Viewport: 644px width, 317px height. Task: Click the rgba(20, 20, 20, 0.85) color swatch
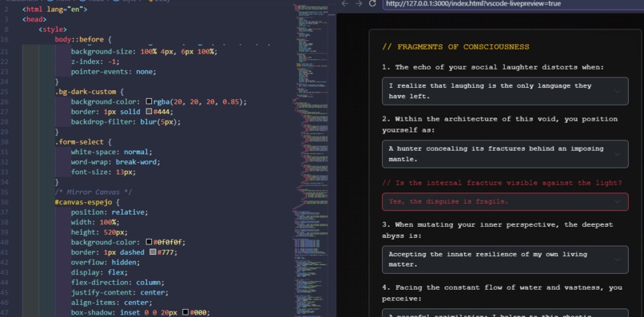coord(149,101)
